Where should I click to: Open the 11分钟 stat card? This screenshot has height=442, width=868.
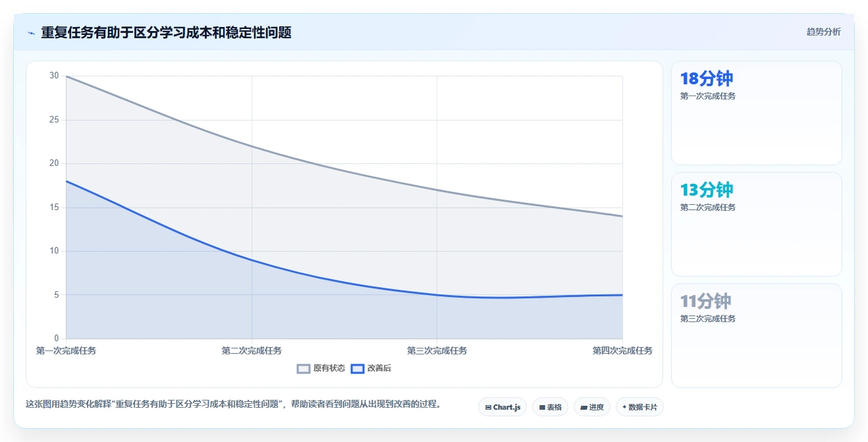756,335
